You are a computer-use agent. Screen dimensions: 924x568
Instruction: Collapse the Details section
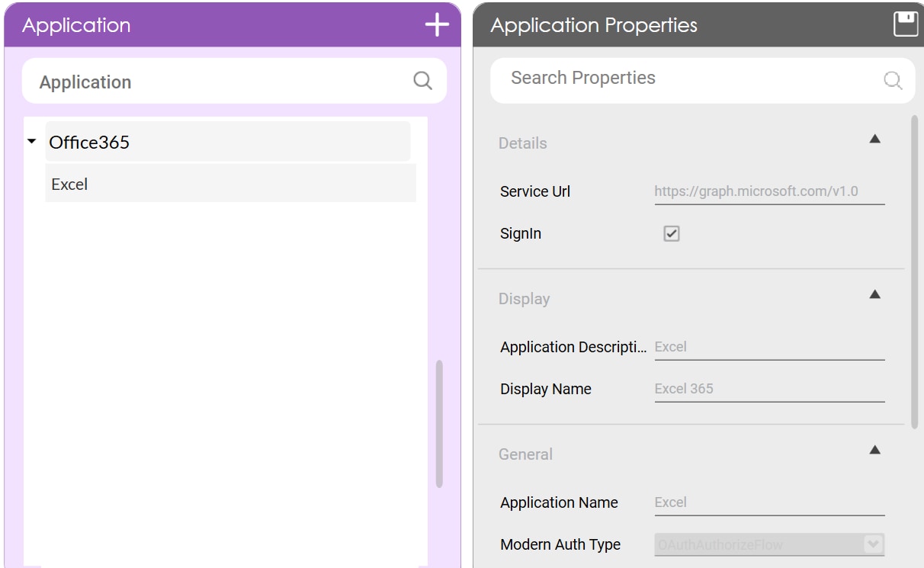(x=875, y=139)
